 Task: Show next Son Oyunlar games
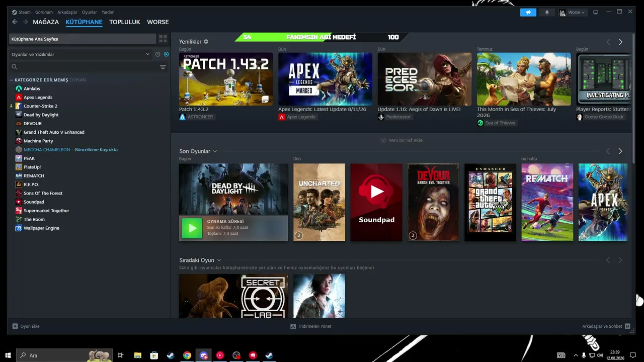[x=620, y=151]
